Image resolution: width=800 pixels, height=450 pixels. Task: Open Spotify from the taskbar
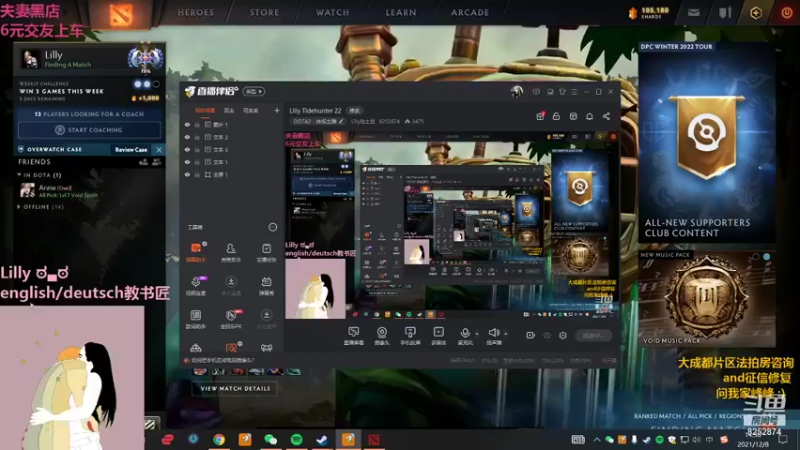pyautogui.click(x=296, y=439)
